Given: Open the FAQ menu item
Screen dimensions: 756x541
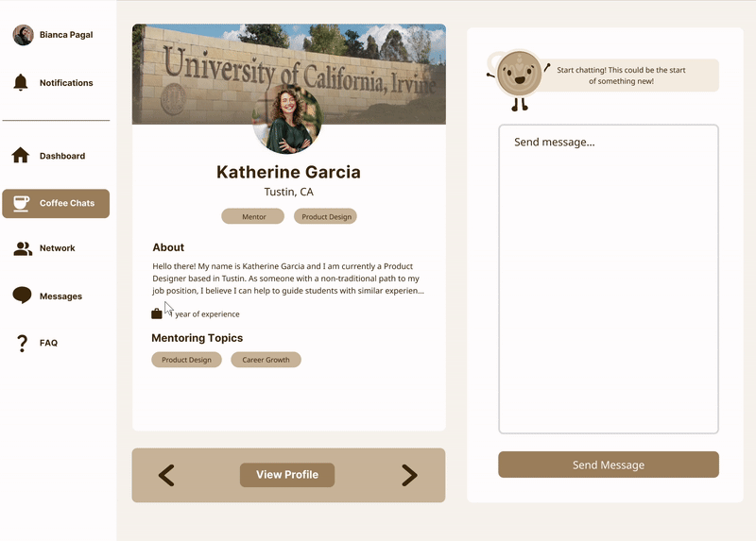Looking at the screenshot, I should click(56, 343).
